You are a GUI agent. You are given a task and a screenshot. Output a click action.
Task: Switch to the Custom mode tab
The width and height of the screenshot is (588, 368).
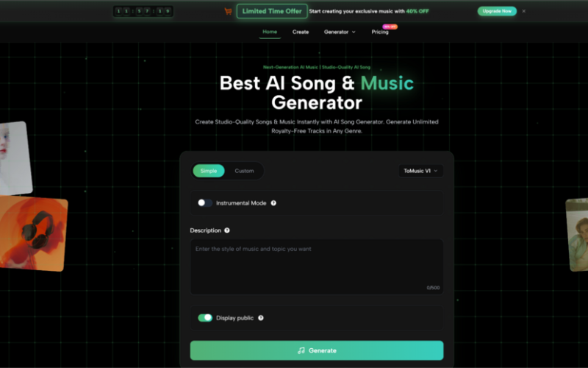click(x=244, y=171)
